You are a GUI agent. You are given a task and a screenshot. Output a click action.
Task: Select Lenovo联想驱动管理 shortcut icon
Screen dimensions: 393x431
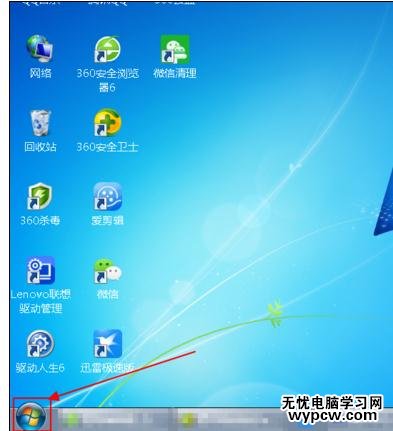pos(41,270)
